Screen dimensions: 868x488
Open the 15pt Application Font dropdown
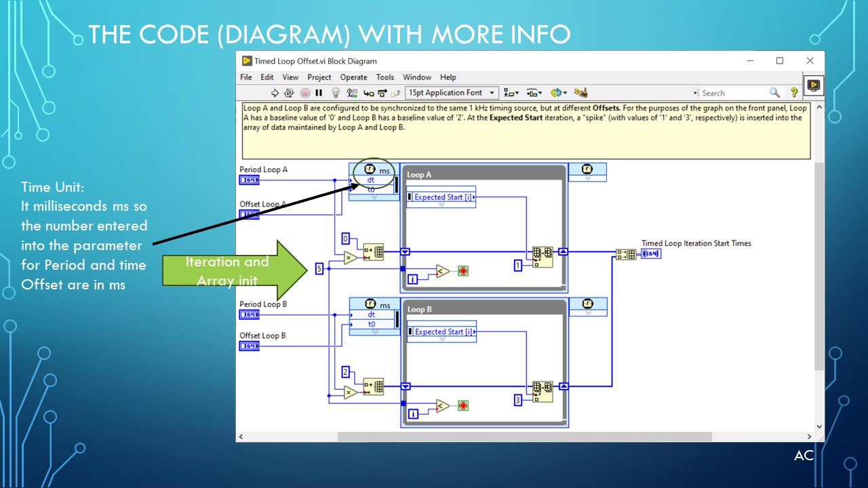pos(452,93)
